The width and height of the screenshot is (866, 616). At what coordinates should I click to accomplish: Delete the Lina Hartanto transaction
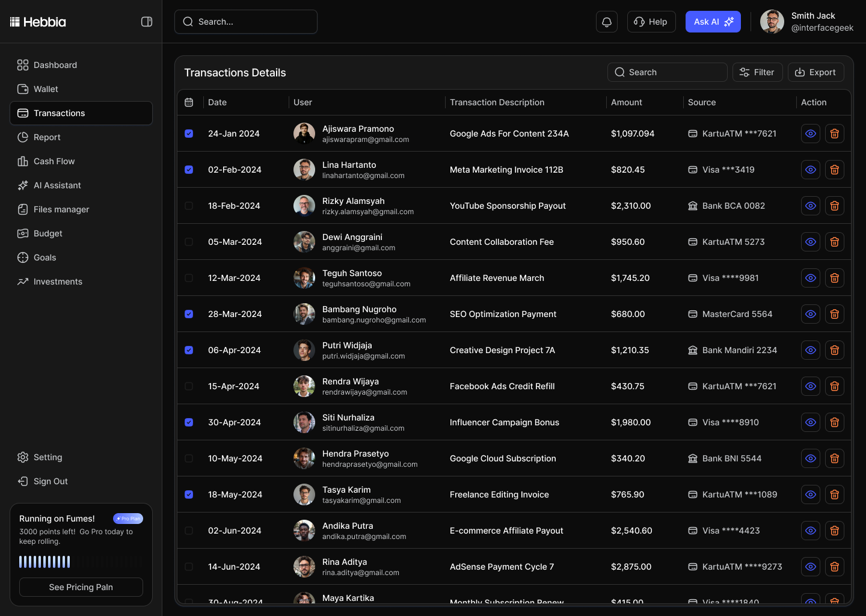[x=834, y=170]
